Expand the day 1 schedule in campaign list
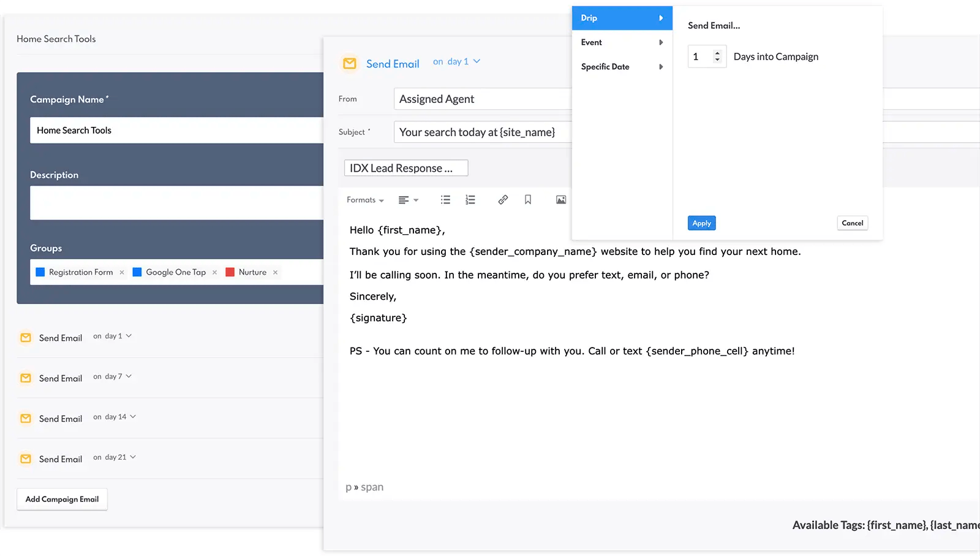The image size is (980, 556). (x=113, y=336)
